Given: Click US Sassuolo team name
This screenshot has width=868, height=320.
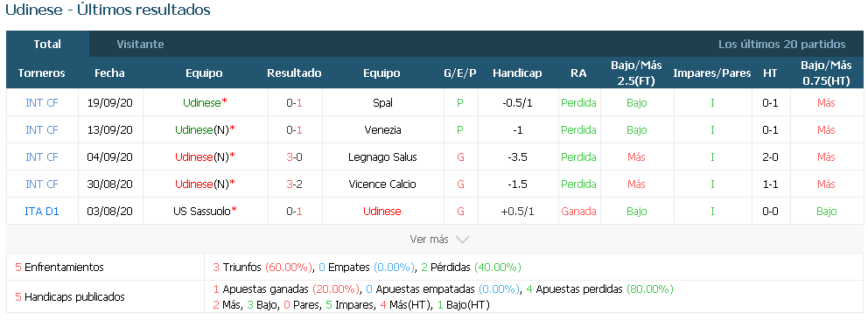Looking at the screenshot, I should point(202,211).
